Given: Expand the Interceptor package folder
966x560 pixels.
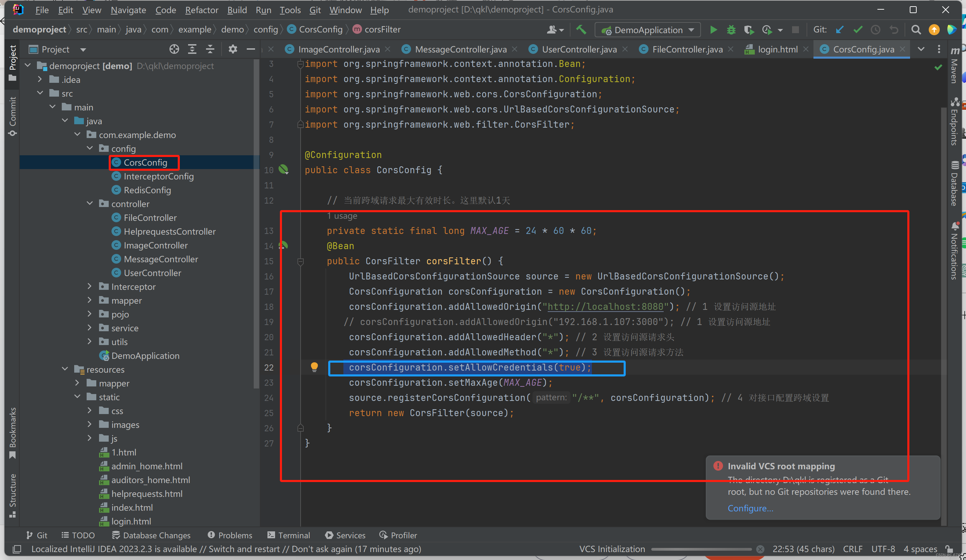Looking at the screenshot, I should point(89,286).
